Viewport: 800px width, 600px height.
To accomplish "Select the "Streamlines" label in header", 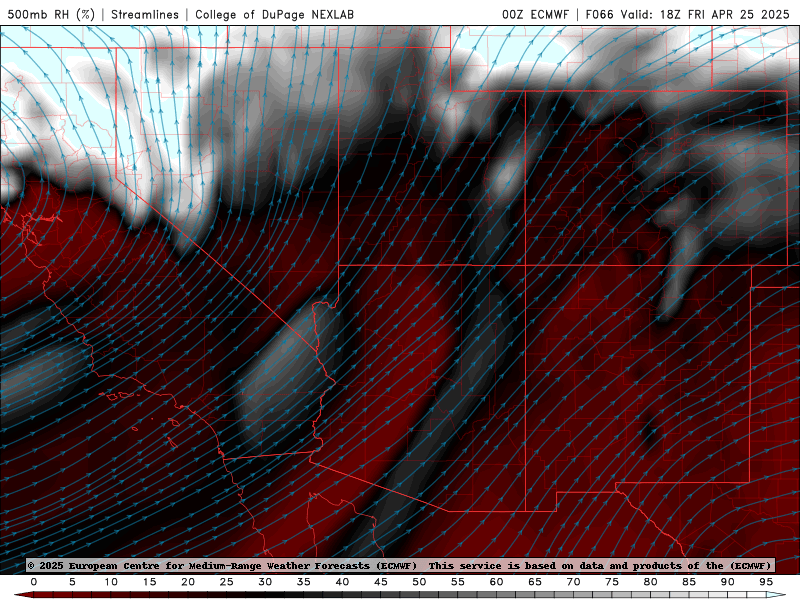I will pos(145,14).
